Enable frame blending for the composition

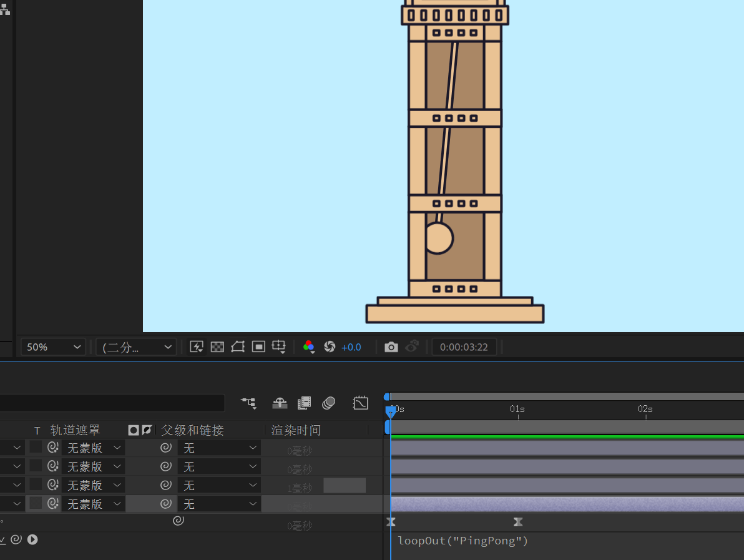(x=304, y=403)
